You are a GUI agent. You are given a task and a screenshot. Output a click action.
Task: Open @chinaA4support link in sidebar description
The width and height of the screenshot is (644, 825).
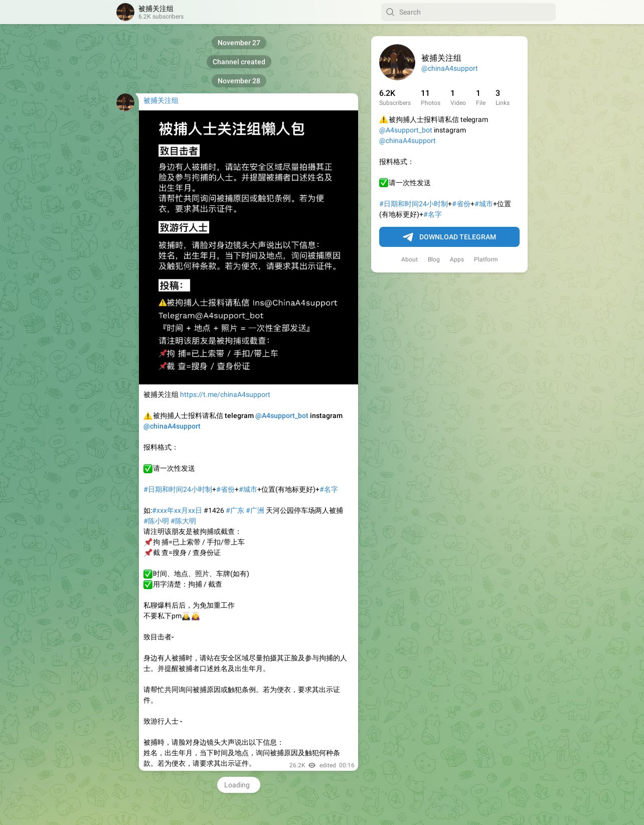407,141
